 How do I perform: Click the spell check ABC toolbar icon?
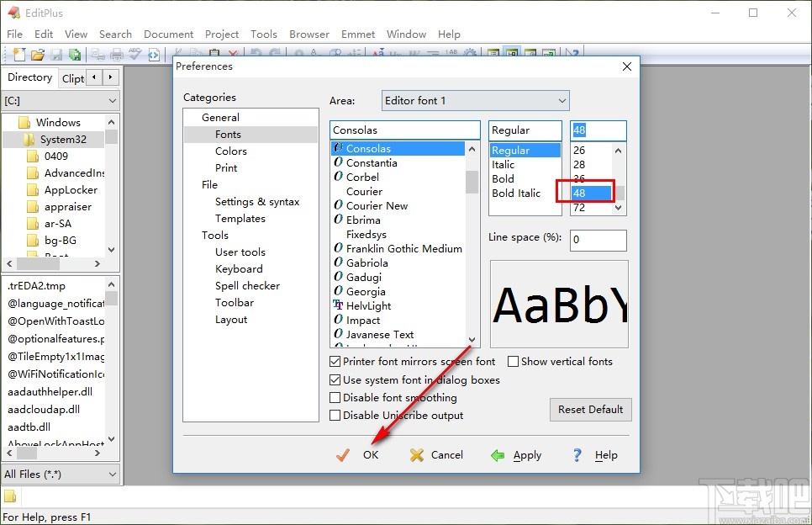135,54
